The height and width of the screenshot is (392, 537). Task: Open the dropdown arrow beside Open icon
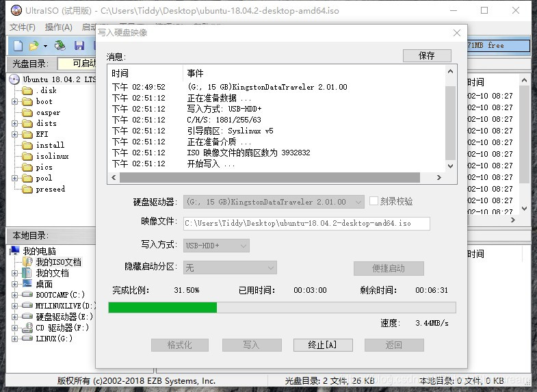pos(45,46)
